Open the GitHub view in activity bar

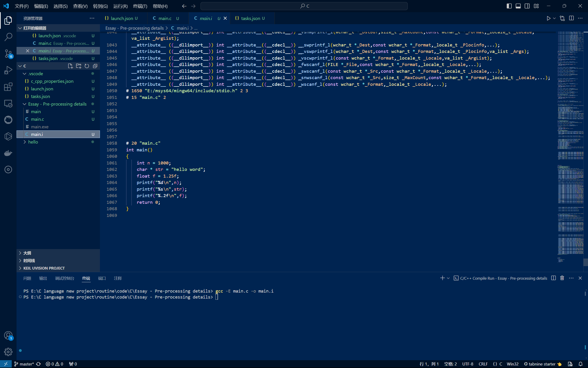coord(8,120)
